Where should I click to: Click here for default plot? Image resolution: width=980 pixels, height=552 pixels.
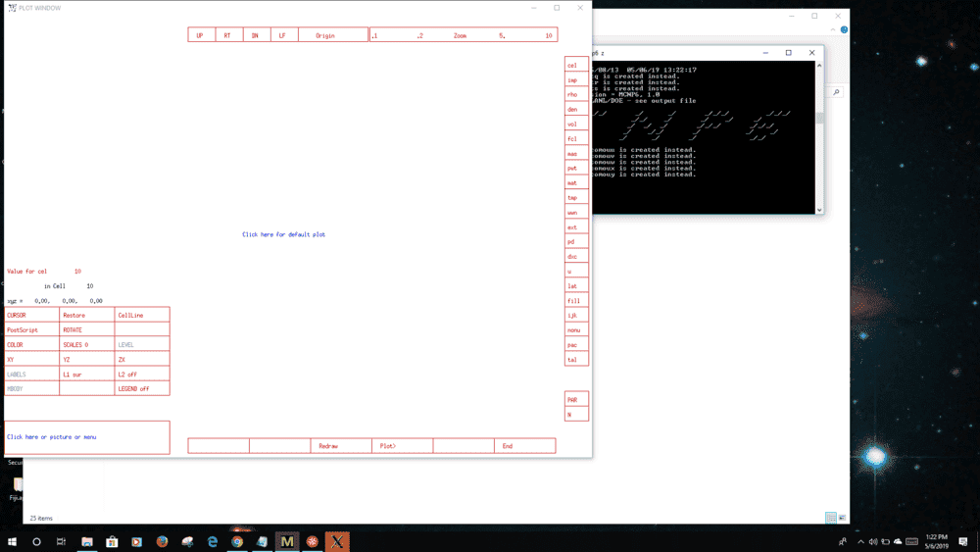[x=284, y=234]
